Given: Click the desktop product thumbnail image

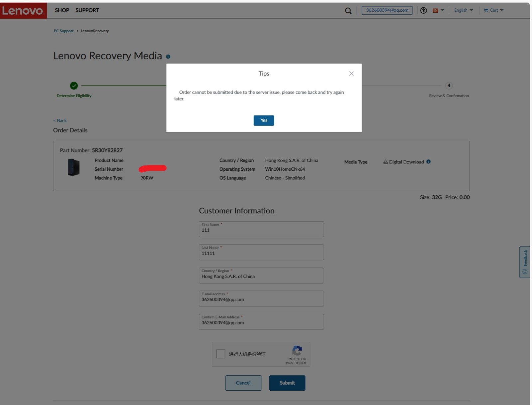Looking at the screenshot, I should click(x=73, y=167).
